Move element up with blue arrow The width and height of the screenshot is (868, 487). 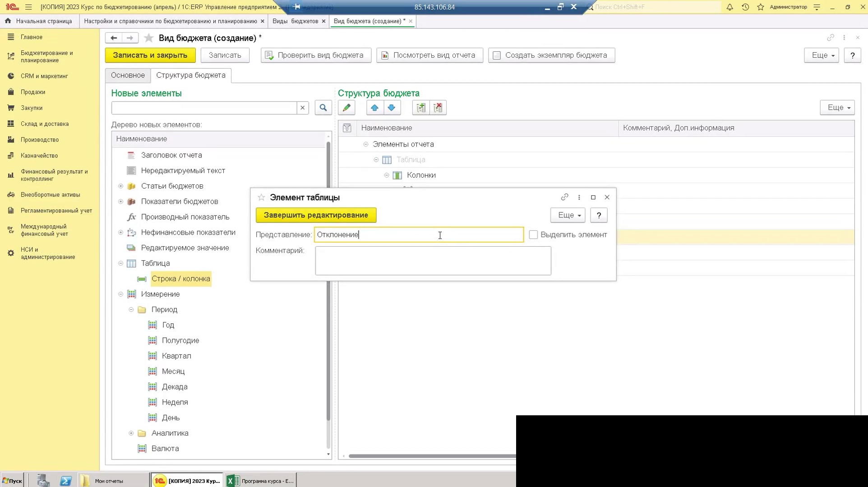click(374, 108)
